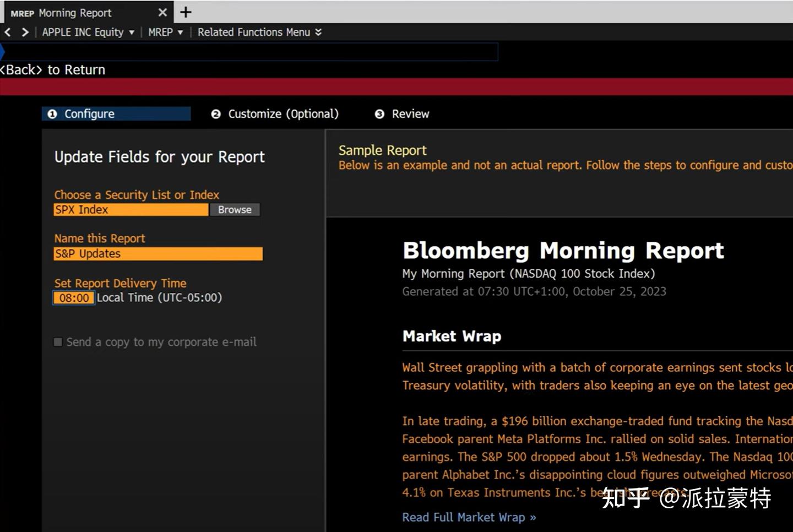
Task: Select the Configure step tab
Action: click(x=116, y=114)
